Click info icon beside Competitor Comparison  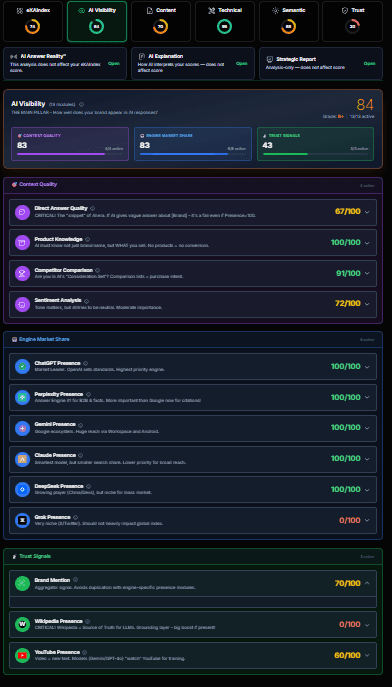pos(97,270)
